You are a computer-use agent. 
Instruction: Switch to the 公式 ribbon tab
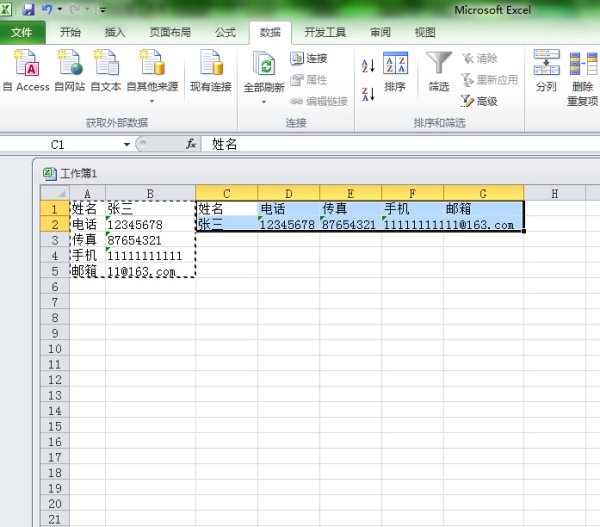[x=225, y=32]
